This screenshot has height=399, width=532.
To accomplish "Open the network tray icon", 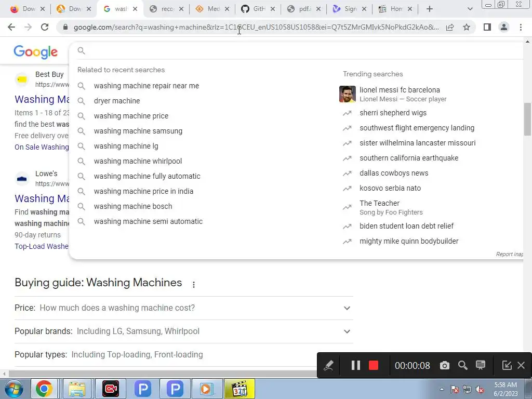I will (x=467, y=390).
